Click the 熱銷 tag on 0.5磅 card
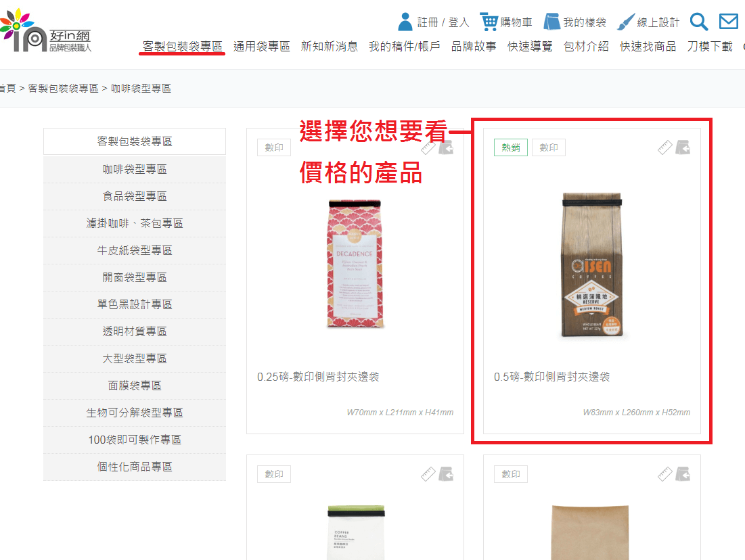The image size is (745, 560). pos(510,147)
